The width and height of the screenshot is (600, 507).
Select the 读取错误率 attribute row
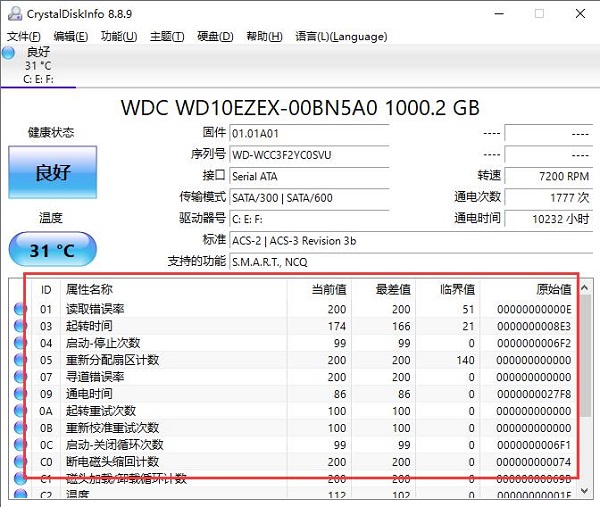[293, 309]
